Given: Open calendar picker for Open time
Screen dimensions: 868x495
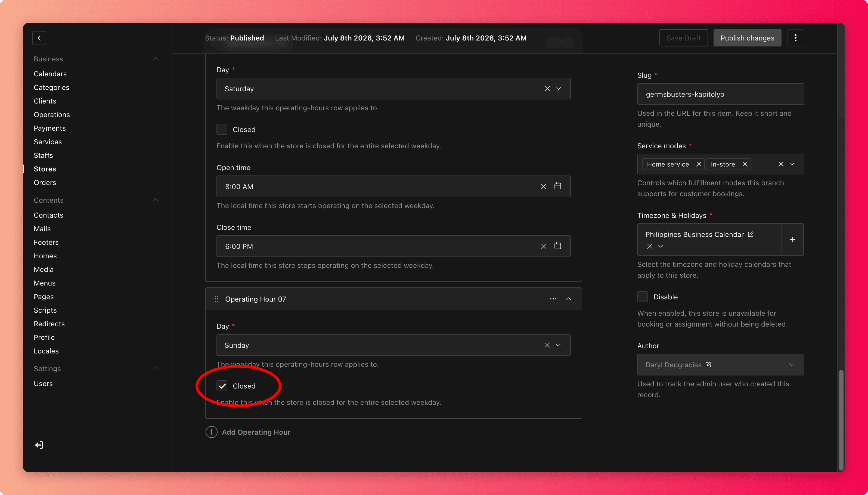Looking at the screenshot, I should (557, 186).
